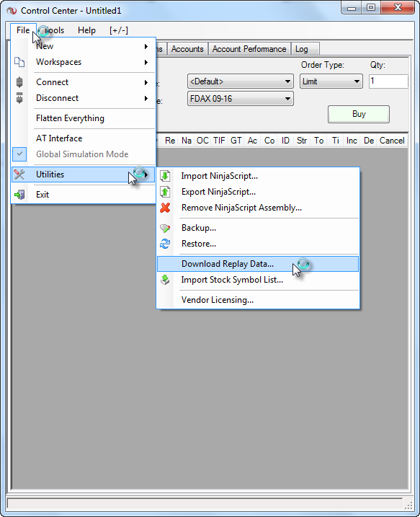The image size is (420, 517).
Task: Select Exit from File menu
Action: click(x=83, y=195)
